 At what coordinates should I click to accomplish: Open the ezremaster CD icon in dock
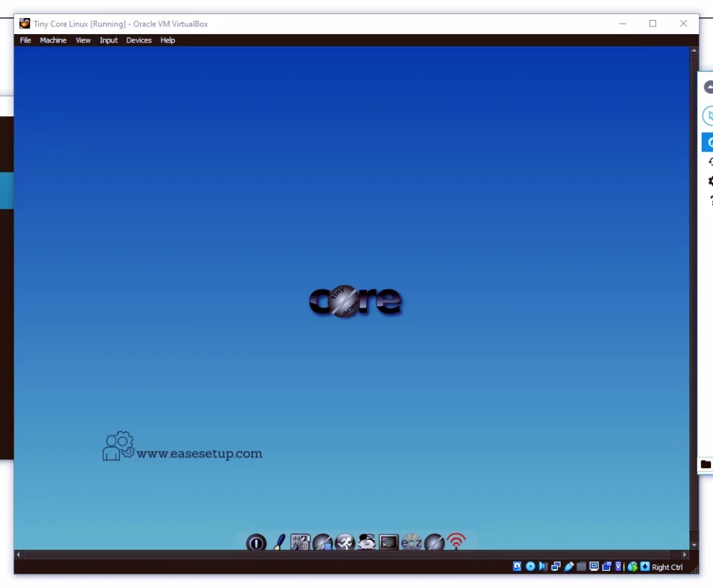pos(411,542)
